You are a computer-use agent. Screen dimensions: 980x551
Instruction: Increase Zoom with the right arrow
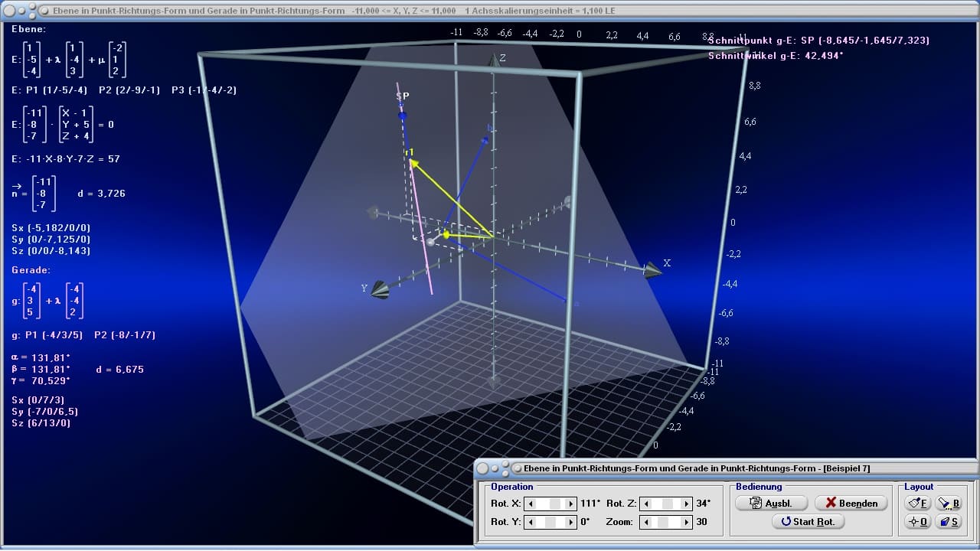pos(687,522)
